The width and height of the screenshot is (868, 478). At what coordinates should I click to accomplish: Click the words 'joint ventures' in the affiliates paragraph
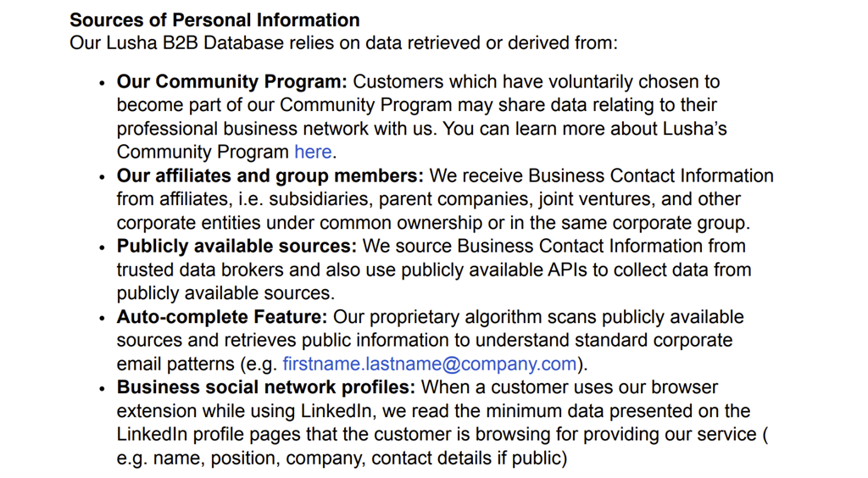(609, 200)
